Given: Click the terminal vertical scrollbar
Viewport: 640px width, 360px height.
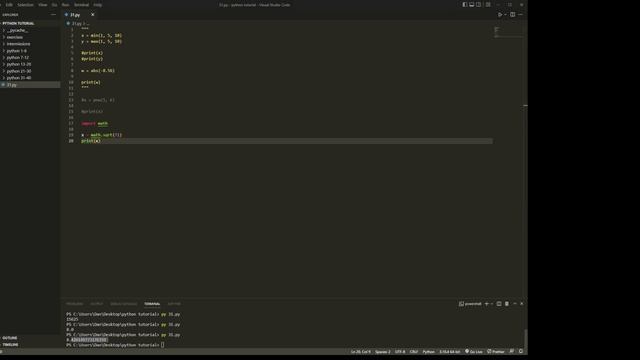Looking at the screenshot, I should 525,339.
